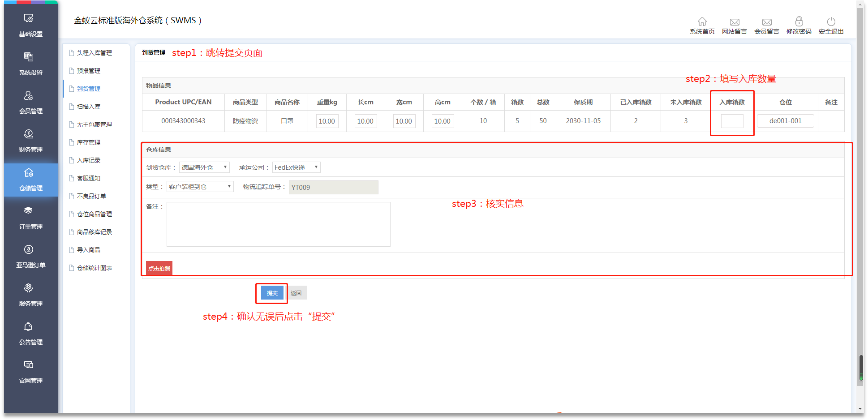Expand the 承运公司 FedEx快递 dropdown

tap(296, 167)
